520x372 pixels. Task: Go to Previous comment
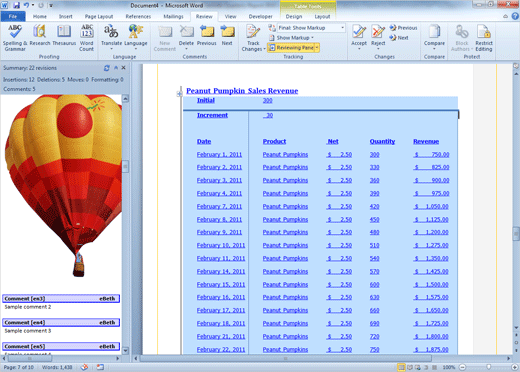[207, 35]
